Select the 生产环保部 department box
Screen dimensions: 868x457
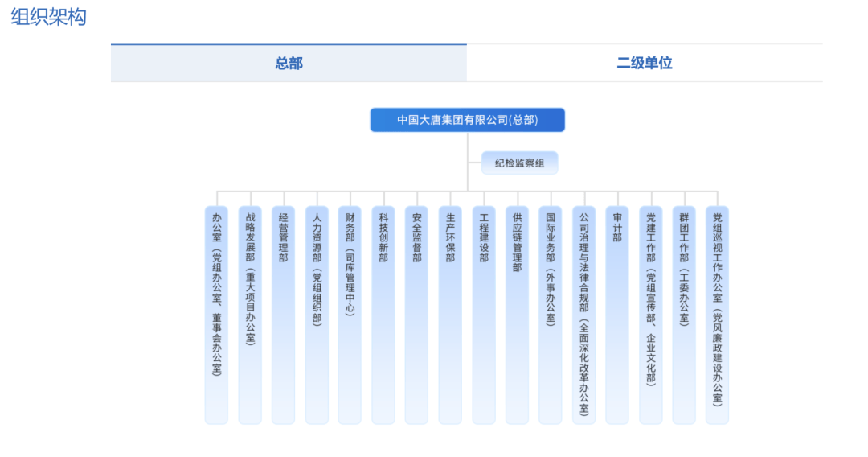450,315
